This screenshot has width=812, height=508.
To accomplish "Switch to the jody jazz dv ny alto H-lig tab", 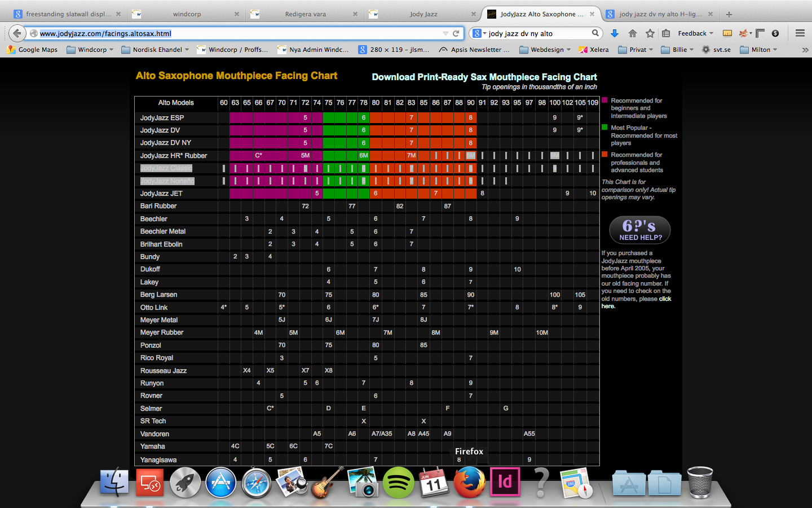I will point(660,14).
